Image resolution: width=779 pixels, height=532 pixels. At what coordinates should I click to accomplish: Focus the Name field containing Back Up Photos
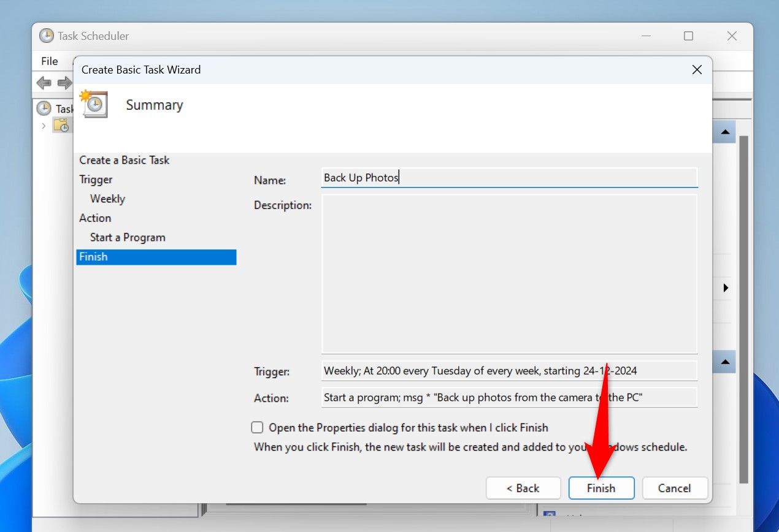509,178
